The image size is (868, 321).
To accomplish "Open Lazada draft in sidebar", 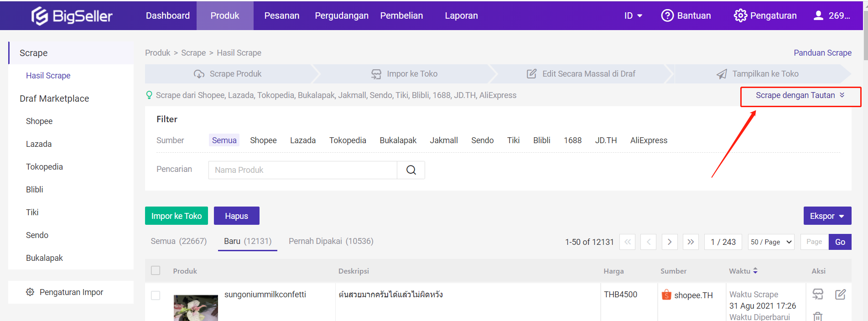I will tap(39, 144).
